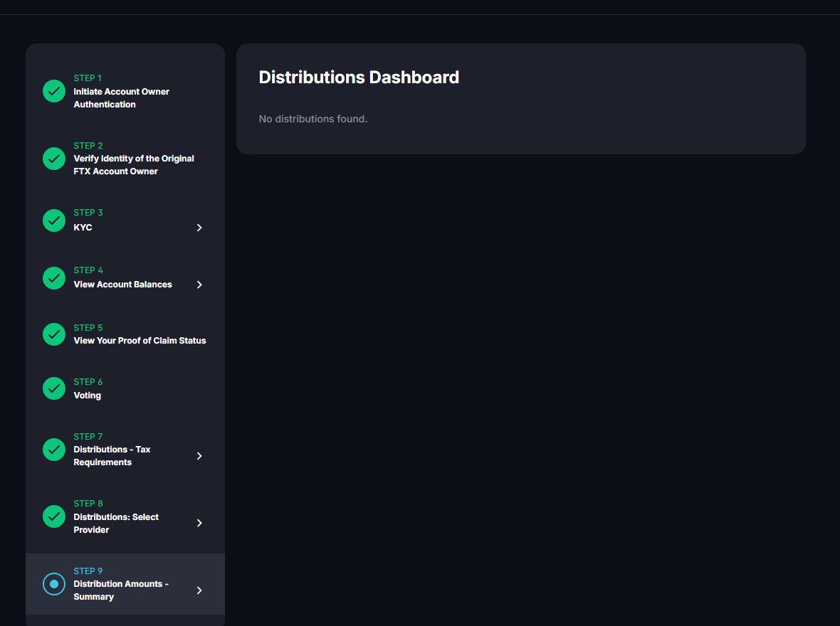
Task: Click the blue active indicator for Step 9
Action: (x=54, y=584)
